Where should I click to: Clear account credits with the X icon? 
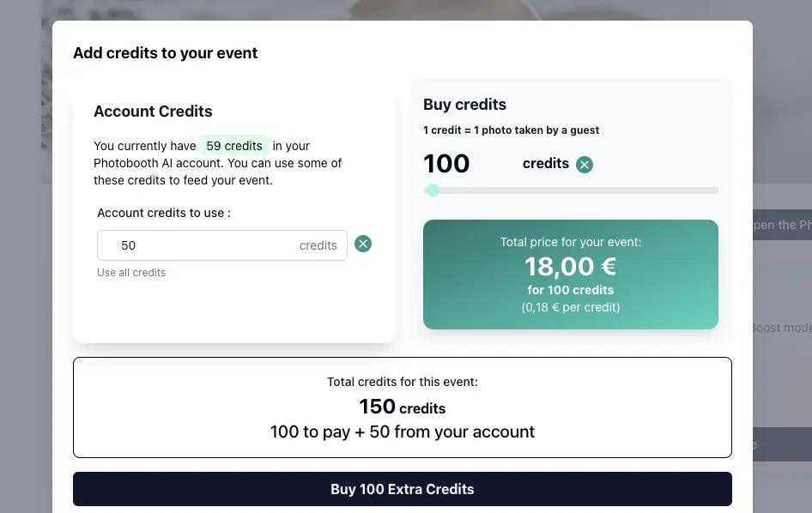(x=363, y=244)
